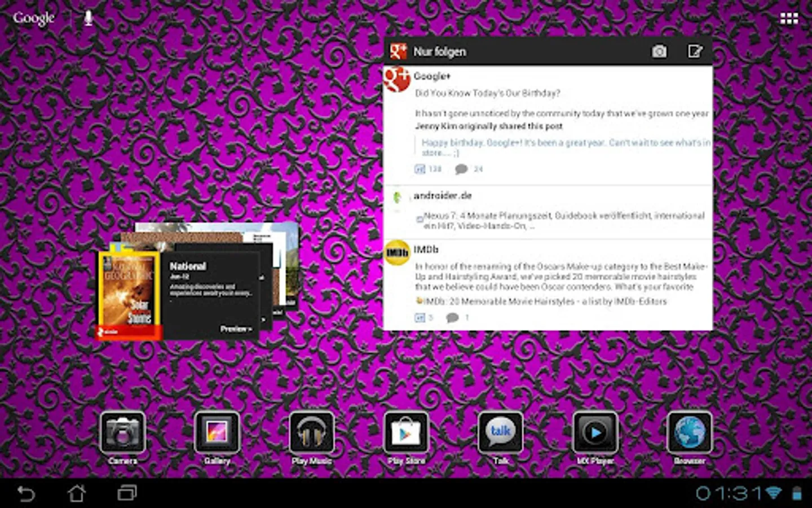Open the Google+ profile avatar
The width and height of the screenshot is (812, 508).
click(x=397, y=80)
